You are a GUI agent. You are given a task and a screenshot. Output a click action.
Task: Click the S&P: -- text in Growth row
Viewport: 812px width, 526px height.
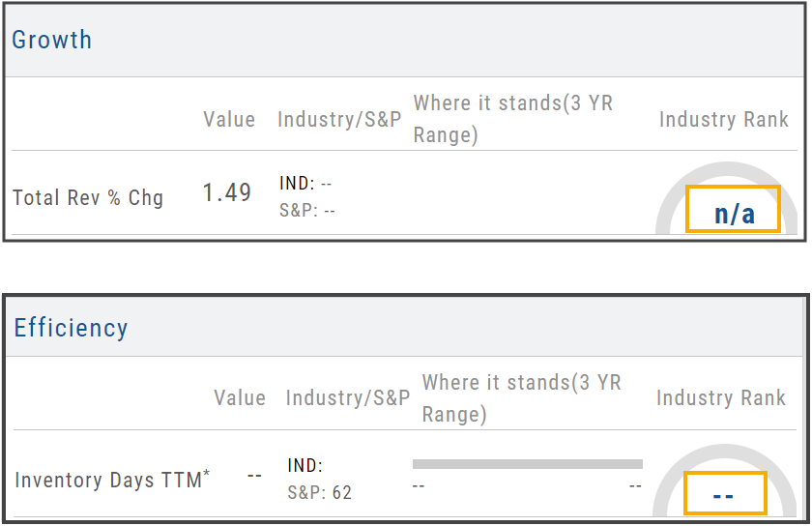[307, 210]
